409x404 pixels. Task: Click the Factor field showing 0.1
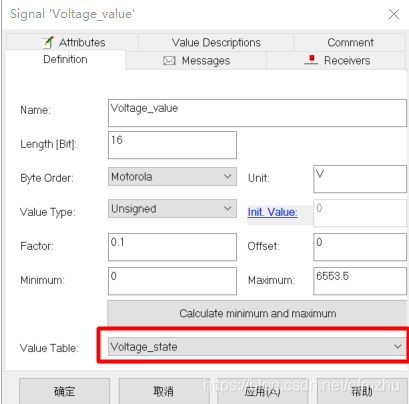point(172,247)
